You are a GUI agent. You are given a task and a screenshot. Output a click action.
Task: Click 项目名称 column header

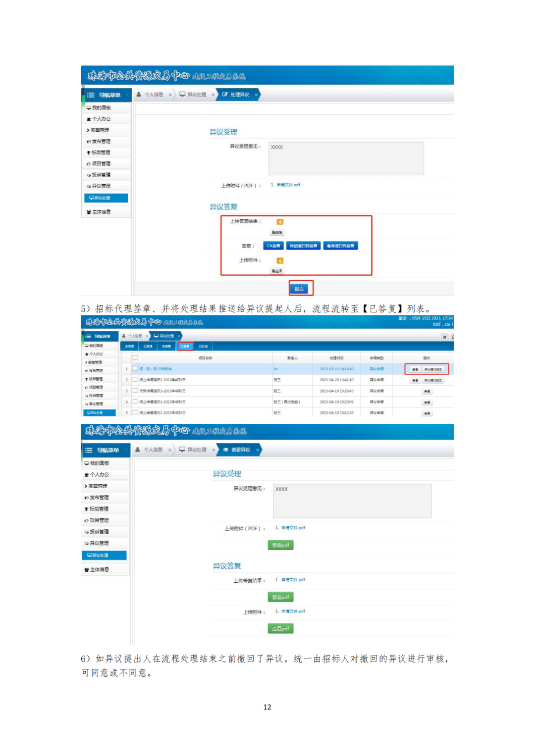coord(205,357)
